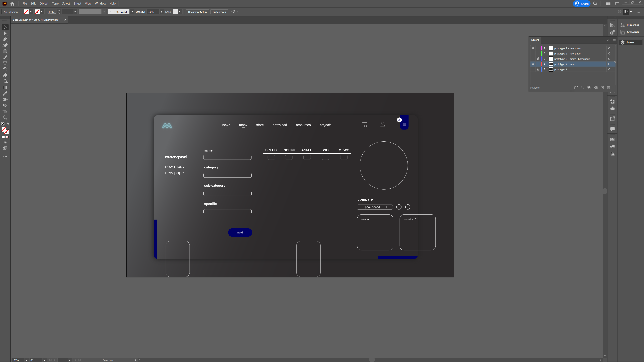This screenshot has height=362, width=644.
Task: Collapse the Layers panel with double arrows
Action: coord(608,40)
